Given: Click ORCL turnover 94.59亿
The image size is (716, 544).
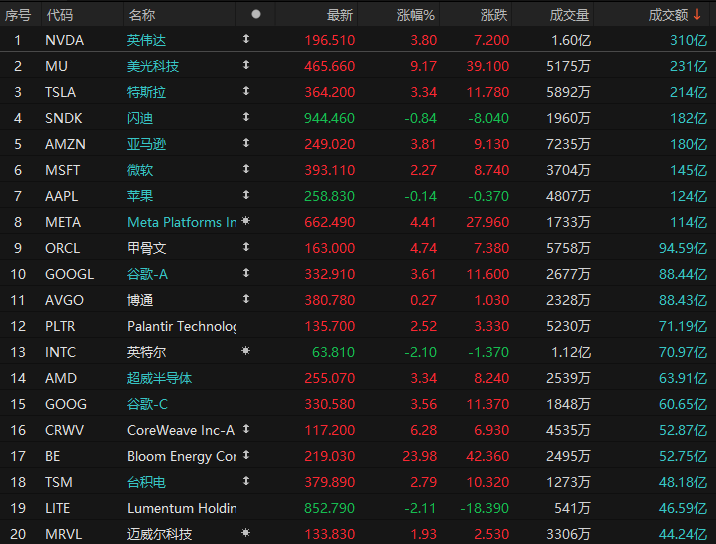Looking at the screenshot, I should click(683, 248).
